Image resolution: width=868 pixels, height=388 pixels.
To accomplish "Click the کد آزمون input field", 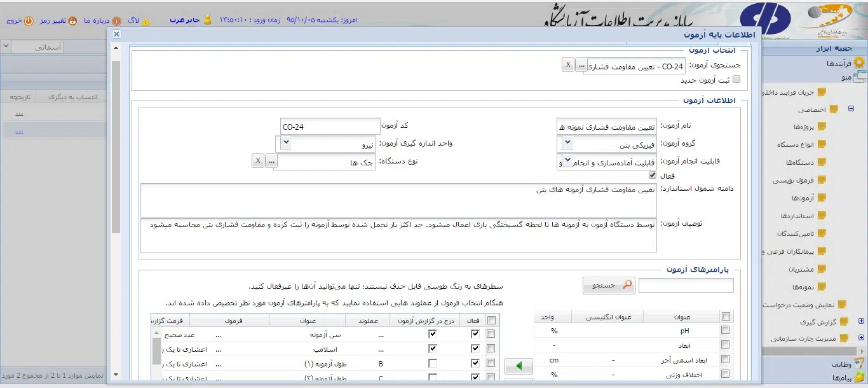I will point(329,127).
